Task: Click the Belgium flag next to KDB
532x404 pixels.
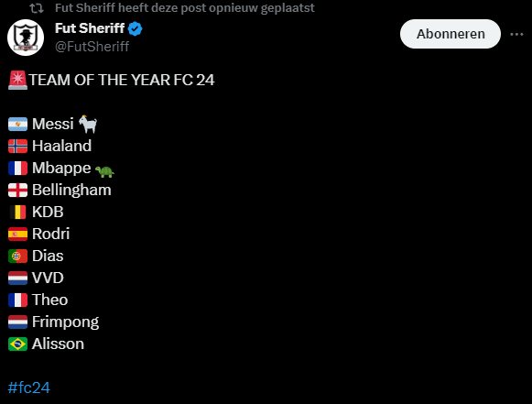Action: (17, 213)
